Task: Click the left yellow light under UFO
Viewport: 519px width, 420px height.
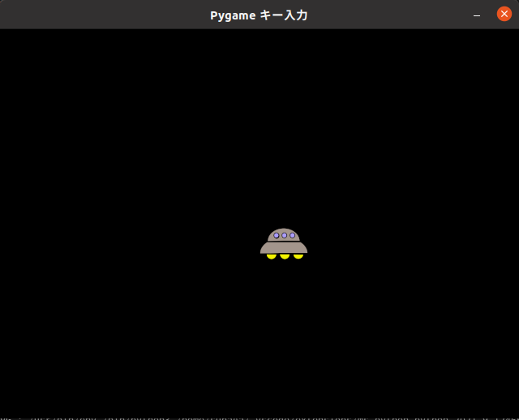Action: point(272,256)
